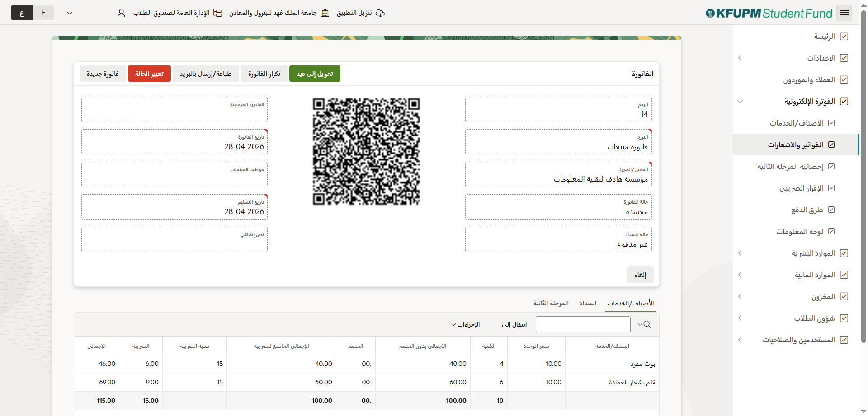Toggle checkbox next to شؤون الطلاب
This screenshot has height=416, width=868.
point(844,318)
